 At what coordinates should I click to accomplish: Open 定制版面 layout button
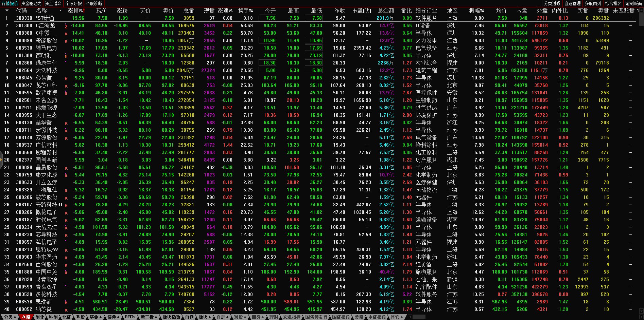[633, 3]
